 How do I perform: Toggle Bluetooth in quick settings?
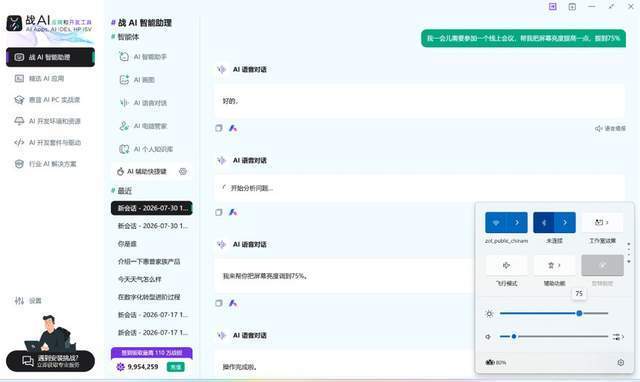(544, 222)
